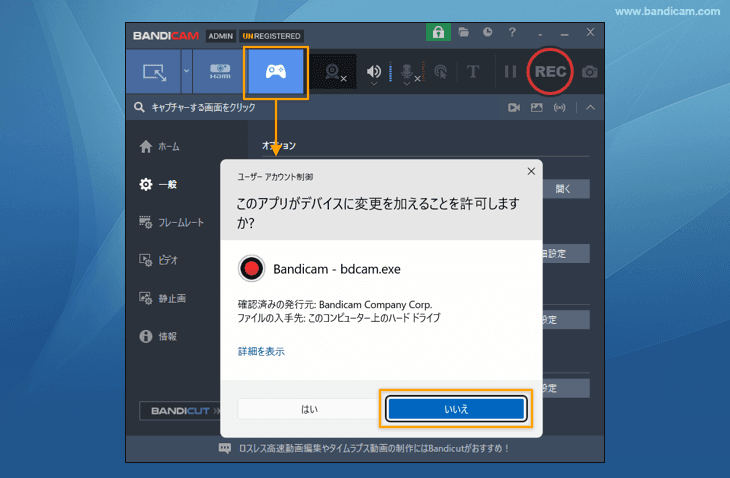Click the UNREGISTERED label
Viewport: 730px width, 478px height.
point(271,36)
